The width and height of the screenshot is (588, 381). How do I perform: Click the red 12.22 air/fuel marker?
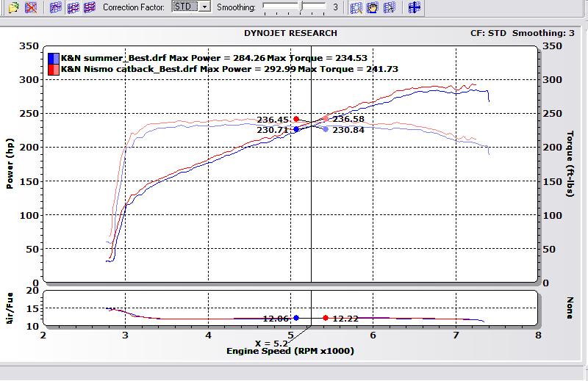326,318
